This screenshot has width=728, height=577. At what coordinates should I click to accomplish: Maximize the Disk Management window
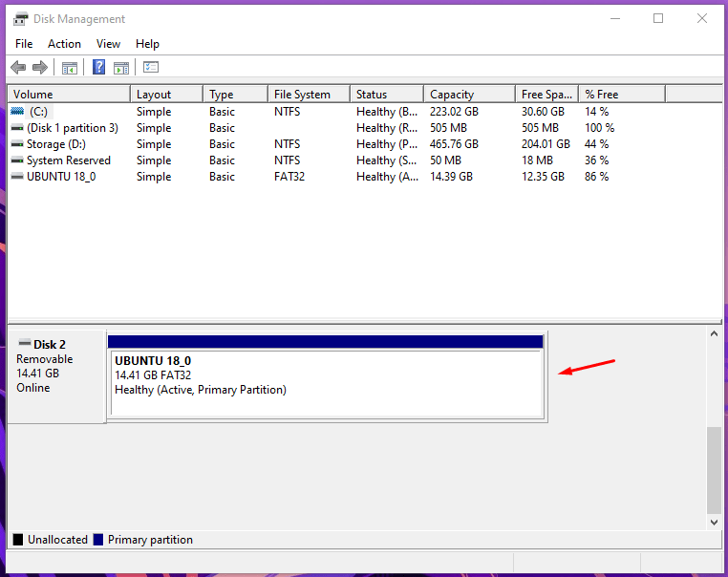point(658,18)
